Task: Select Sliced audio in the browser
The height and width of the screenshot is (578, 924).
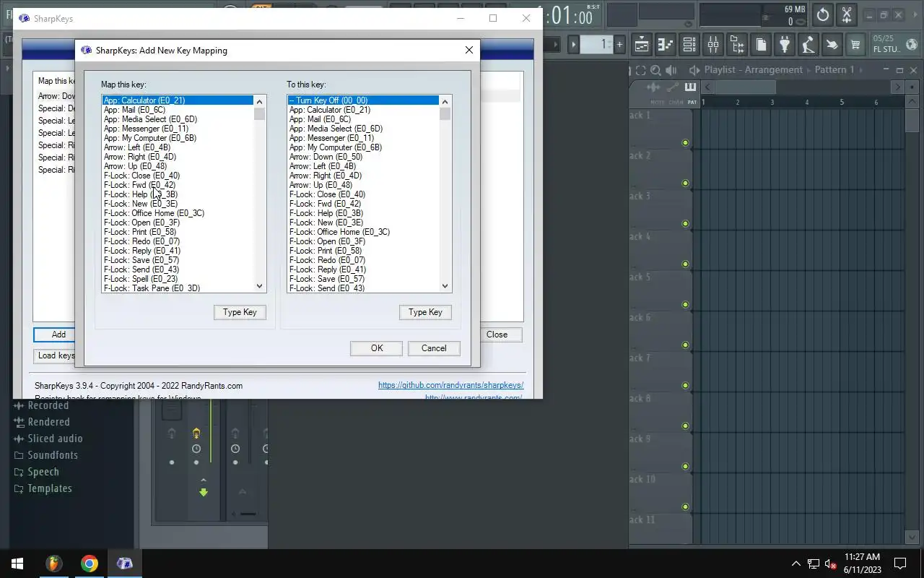Action: (x=55, y=439)
